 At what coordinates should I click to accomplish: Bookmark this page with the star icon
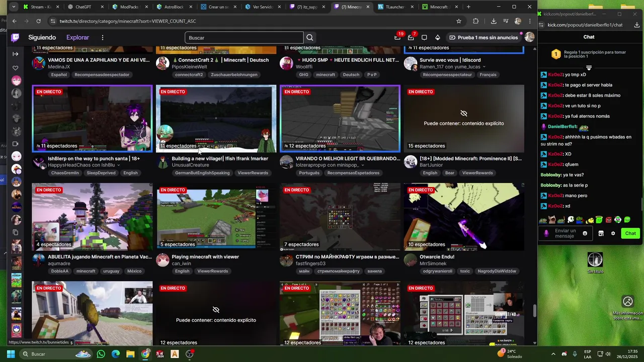[x=459, y=21]
